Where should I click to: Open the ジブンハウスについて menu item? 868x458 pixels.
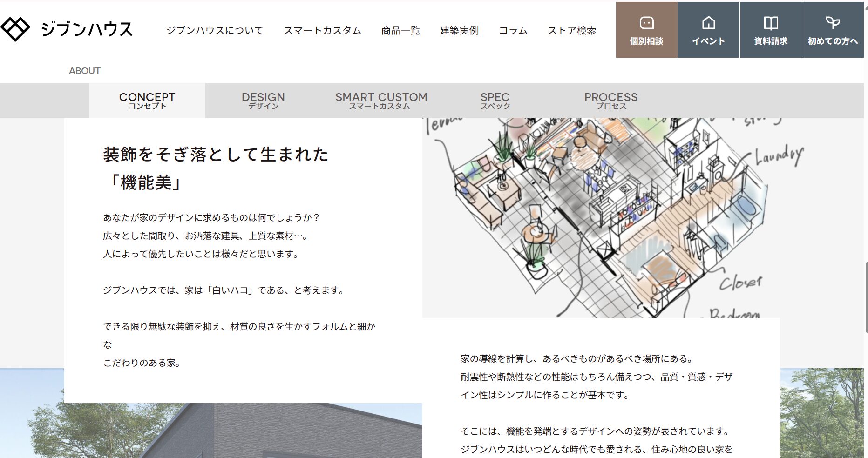click(x=215, y=31)
